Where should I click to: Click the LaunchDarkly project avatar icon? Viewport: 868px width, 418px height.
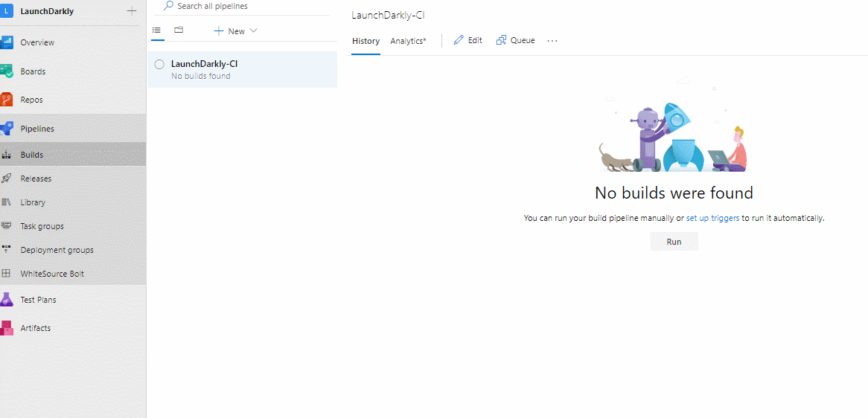tap(6, 11)
